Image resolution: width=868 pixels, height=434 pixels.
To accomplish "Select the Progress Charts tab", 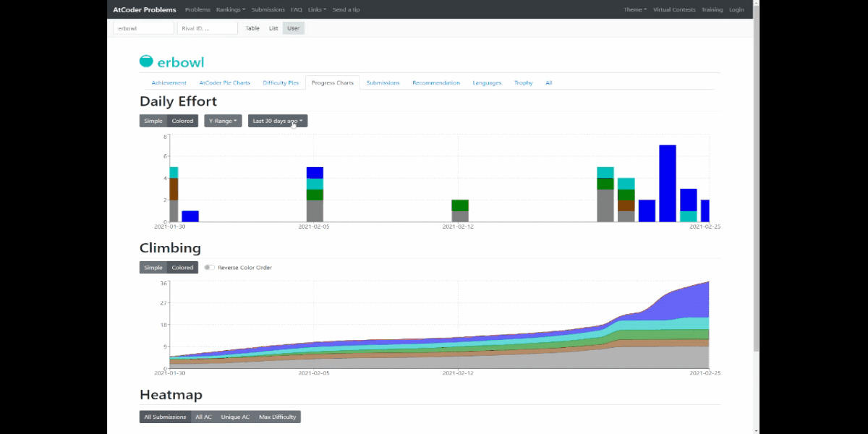I will tap(333, 83).
